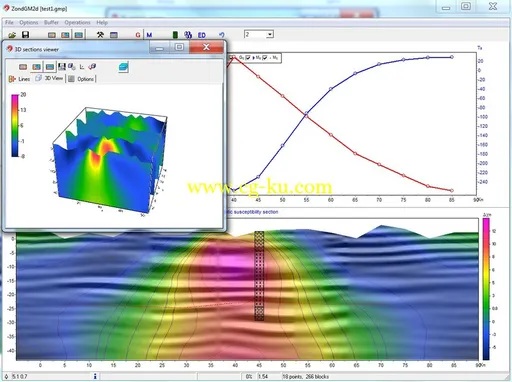Open the Options menu

tap(28, 22)
